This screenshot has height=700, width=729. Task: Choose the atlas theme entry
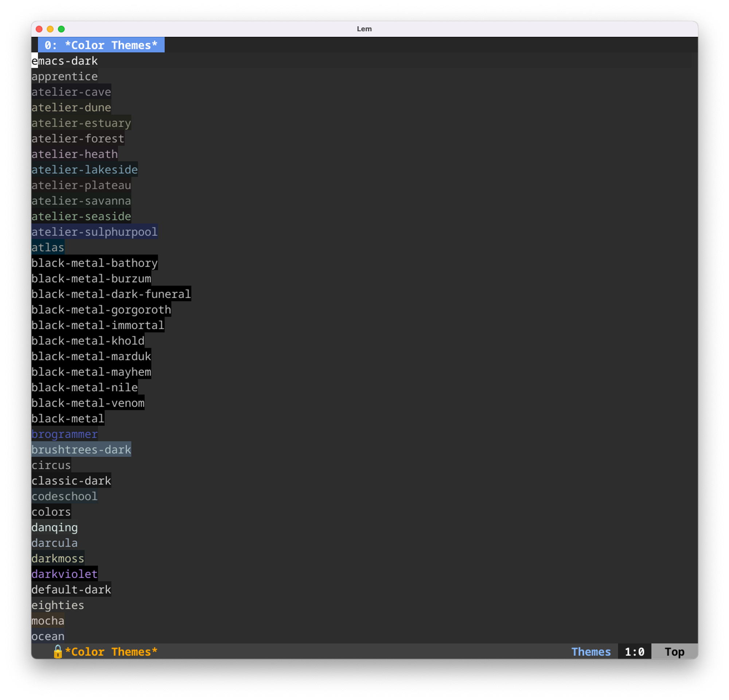(x=48, y=247)
